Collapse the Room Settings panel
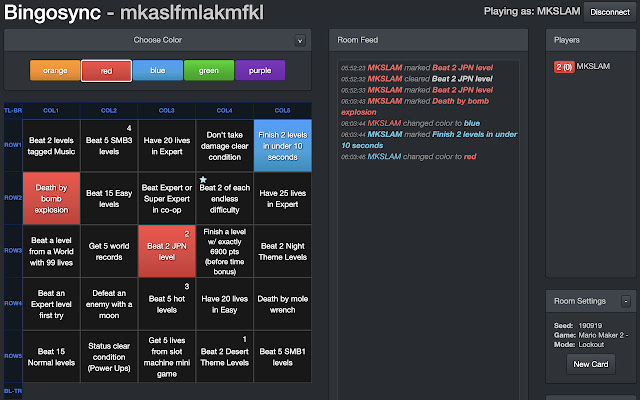 [x=625, y=300]
